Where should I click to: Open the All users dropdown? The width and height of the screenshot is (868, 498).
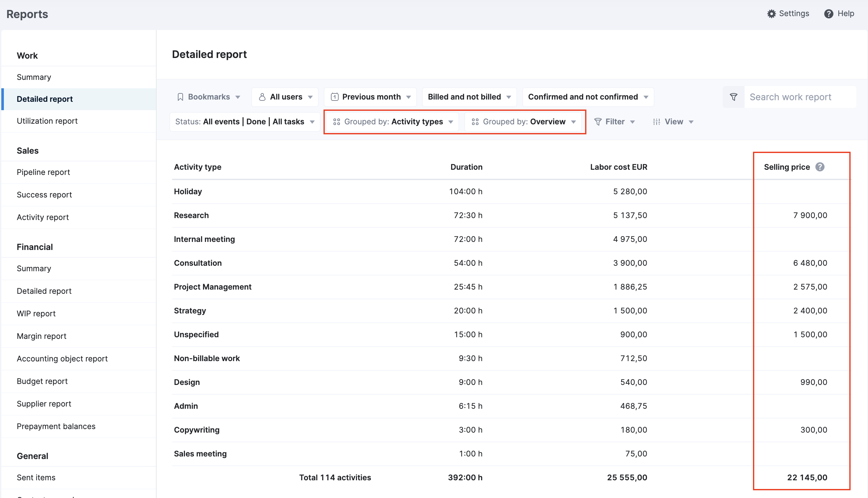click(285, 97)
